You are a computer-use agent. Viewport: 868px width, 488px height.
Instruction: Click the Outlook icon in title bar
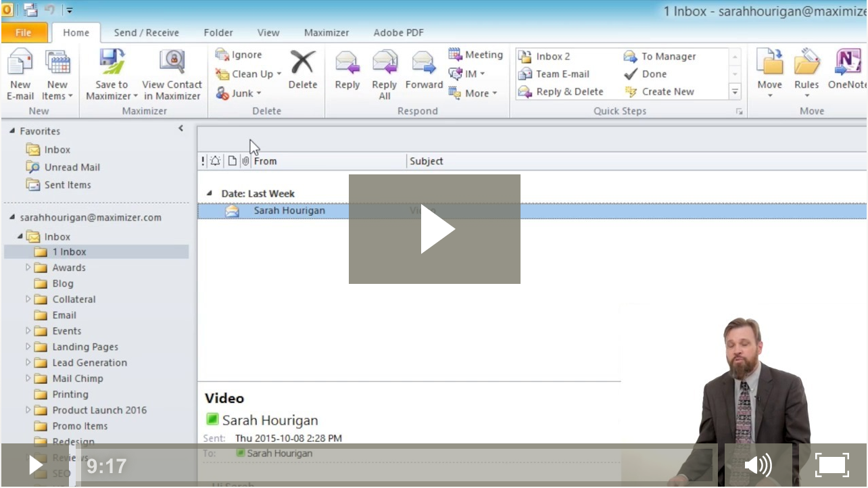click(x=7, y=10)
